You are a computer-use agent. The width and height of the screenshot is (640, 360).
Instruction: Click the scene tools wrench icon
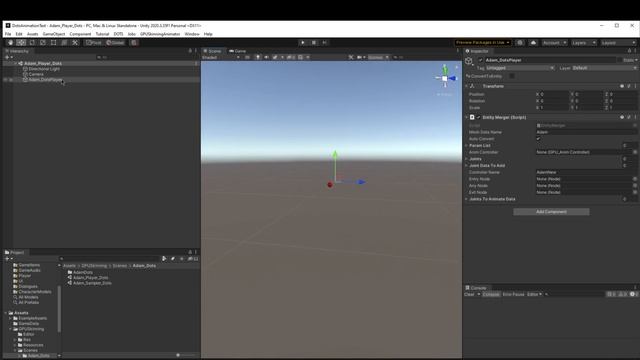pos(351,57)
